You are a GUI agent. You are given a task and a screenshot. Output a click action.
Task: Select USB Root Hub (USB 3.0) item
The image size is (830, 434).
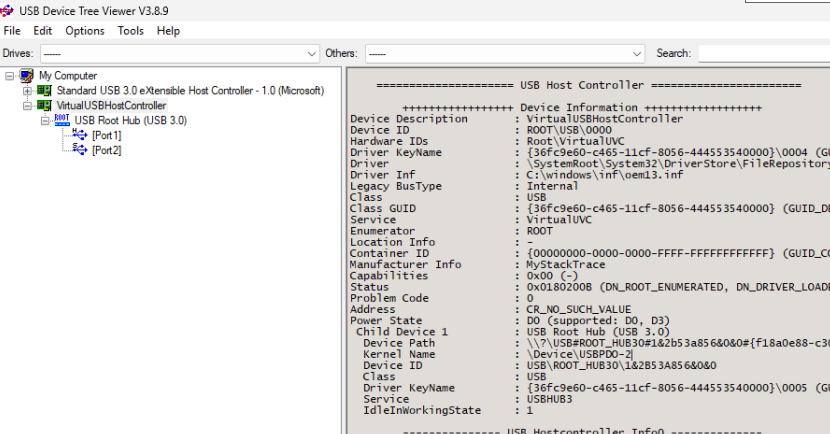131,120
